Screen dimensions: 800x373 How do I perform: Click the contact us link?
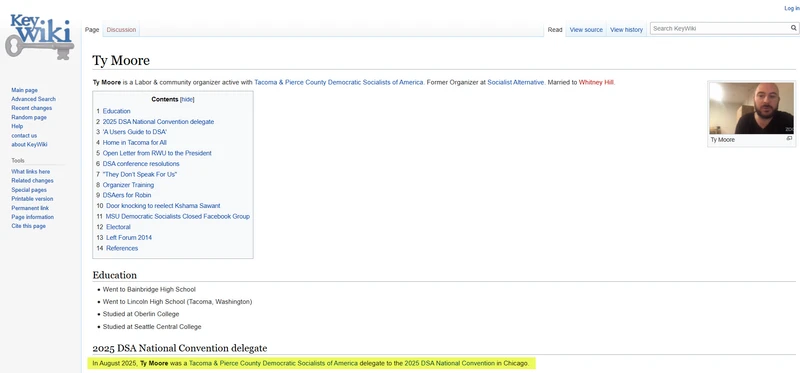(24, 136)
